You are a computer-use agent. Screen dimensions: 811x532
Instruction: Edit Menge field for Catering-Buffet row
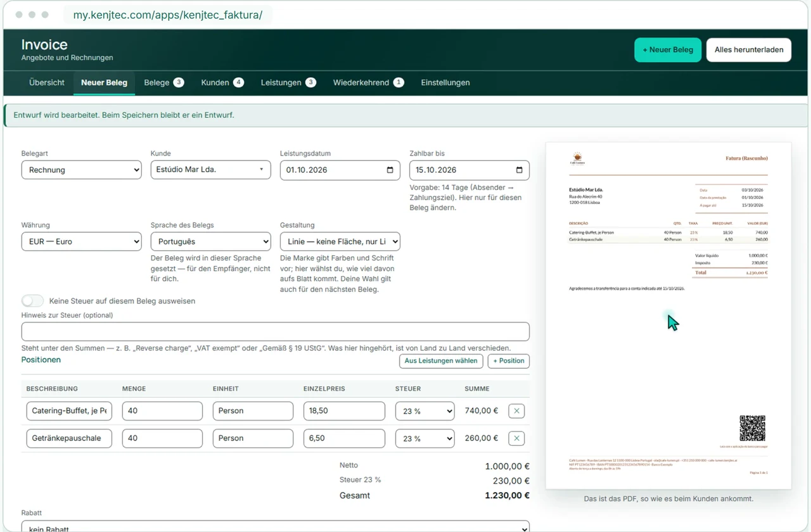tap(162, 411)
